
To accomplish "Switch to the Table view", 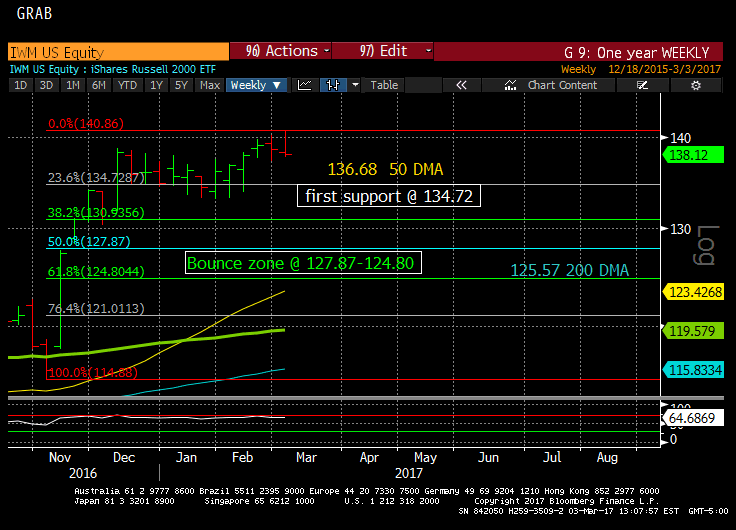I will pyautogui.click(x=384, y=85).
